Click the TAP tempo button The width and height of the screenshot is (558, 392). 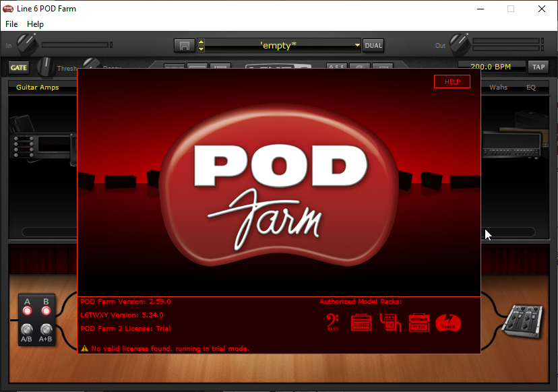click(538, 67)
